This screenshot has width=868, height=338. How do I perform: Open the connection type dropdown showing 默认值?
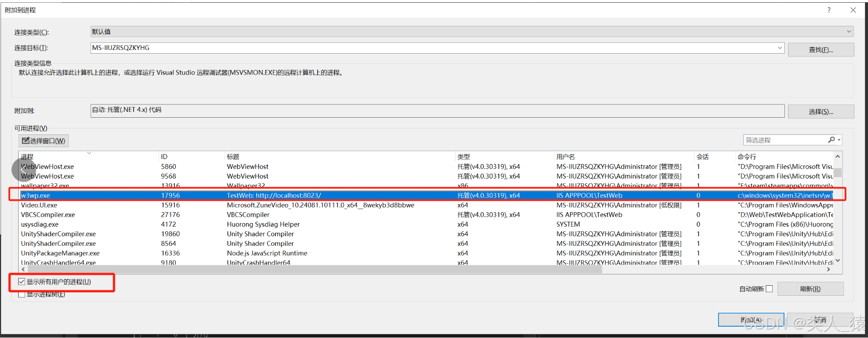point(472,31)
